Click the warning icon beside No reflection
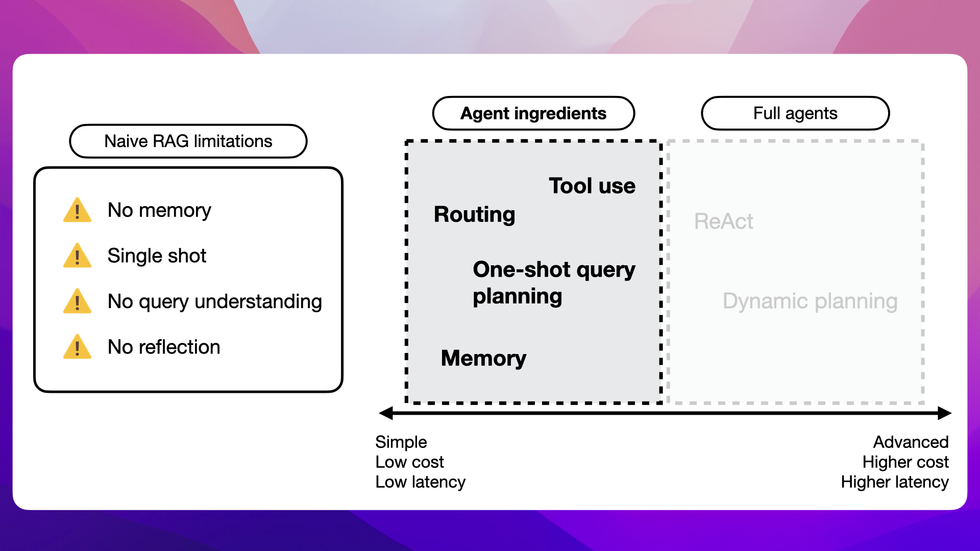980x551 pixels. 77,346
